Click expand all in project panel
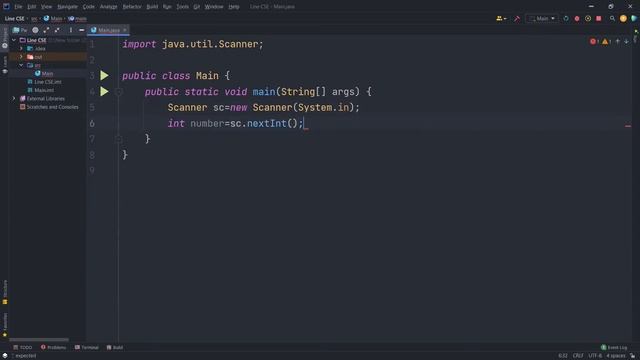The image size is (640, 360). click(46, 30)
